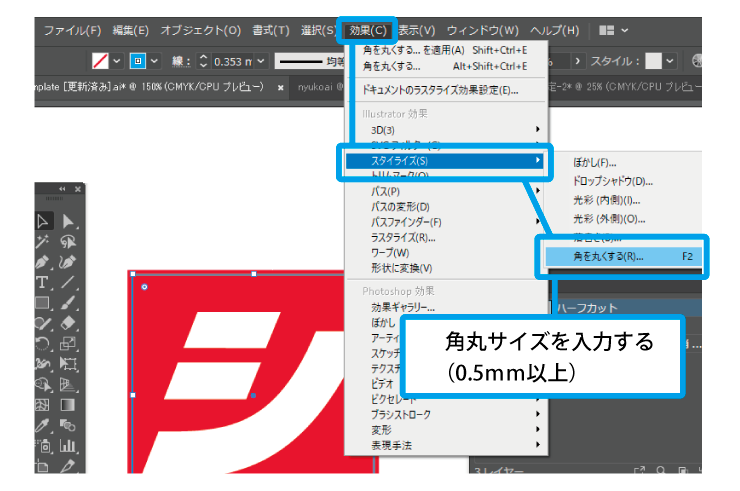Image resolution: width=740 pixels, height=491 pixels.
Task: Select the Selection tool (black arrow)
Action: tap(43, 221)
